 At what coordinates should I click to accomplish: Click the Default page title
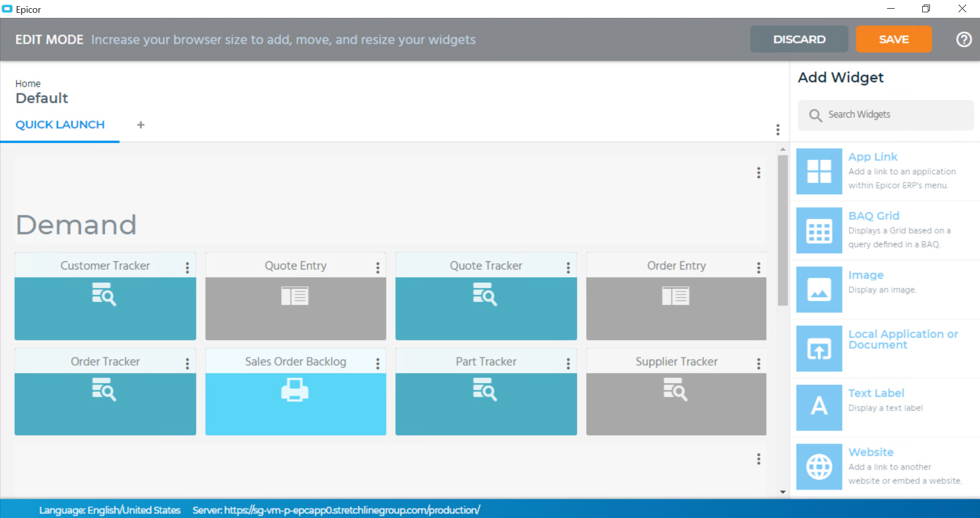pos(42,98)
